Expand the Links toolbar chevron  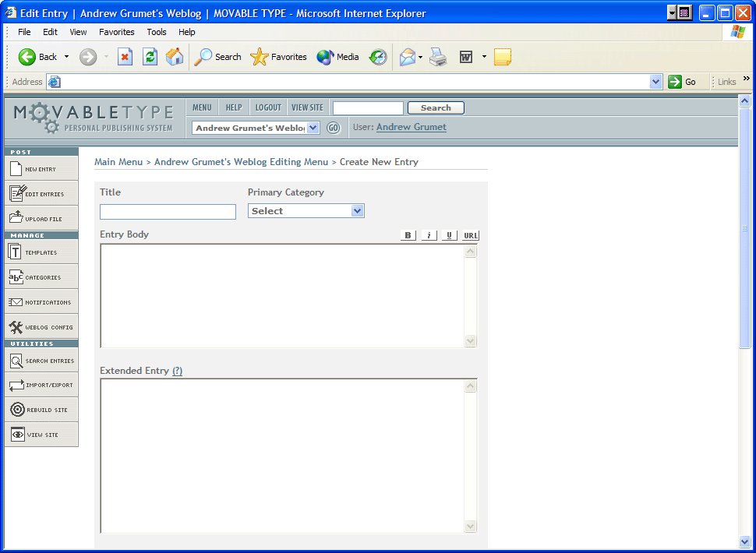pyautogui.click(x=747, y=79)
